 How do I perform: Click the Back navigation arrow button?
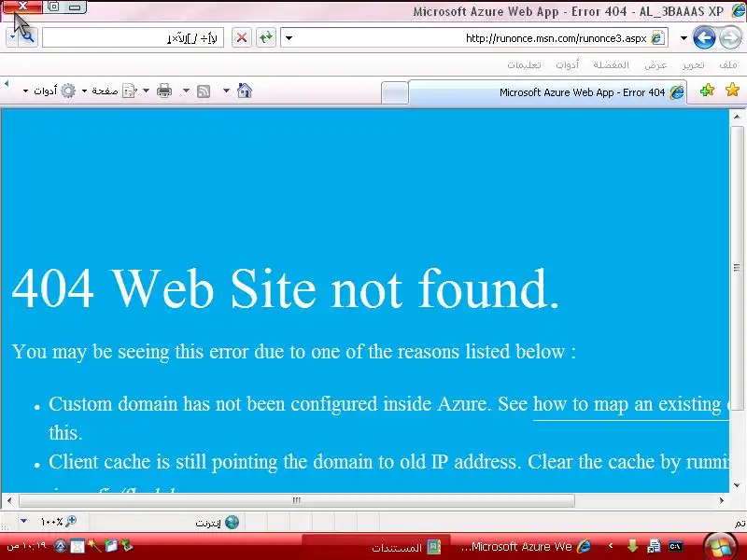(705, 38)
